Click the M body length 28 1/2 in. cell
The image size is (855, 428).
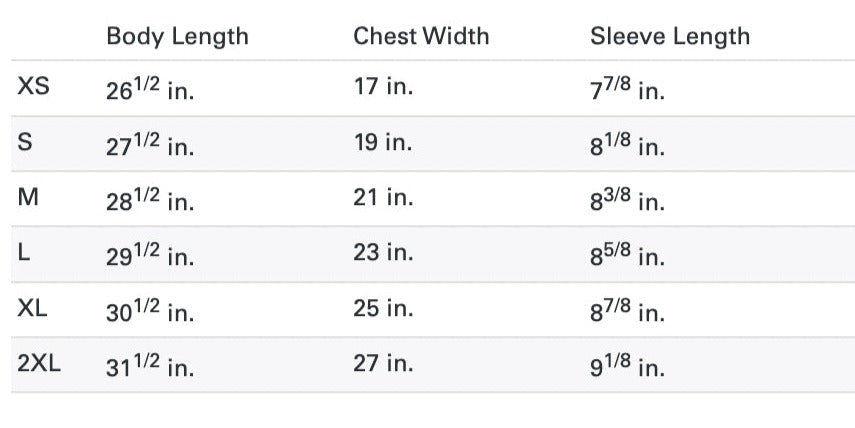coord(150,200)
